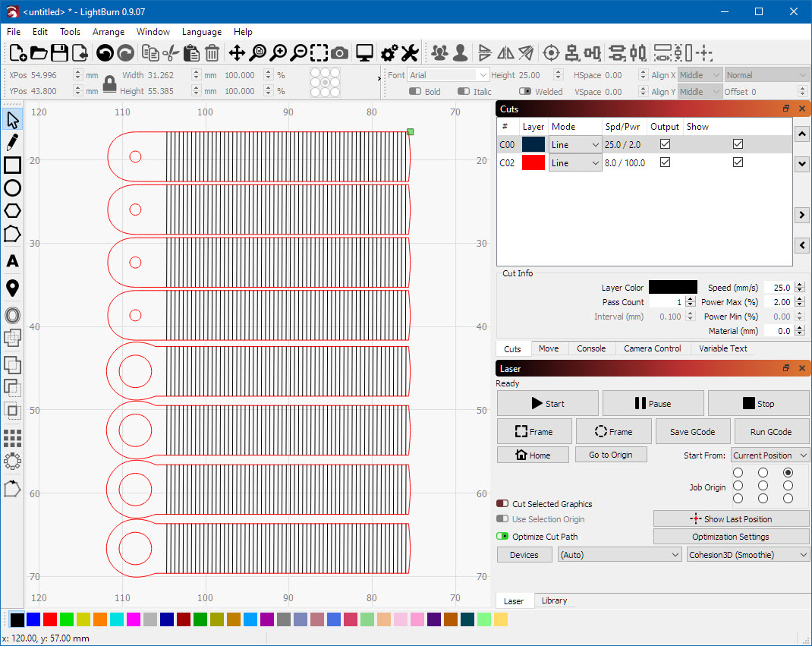The image size is (812, 646).
Task: Expand the Start From dropdown
Action: (770, 455)
